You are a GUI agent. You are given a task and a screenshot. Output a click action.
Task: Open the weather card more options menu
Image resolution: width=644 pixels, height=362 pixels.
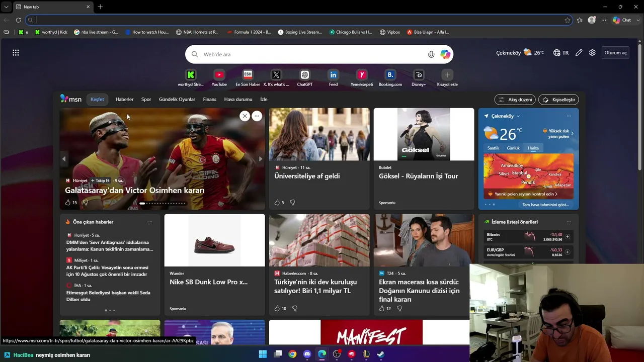(x=569, y=116)
